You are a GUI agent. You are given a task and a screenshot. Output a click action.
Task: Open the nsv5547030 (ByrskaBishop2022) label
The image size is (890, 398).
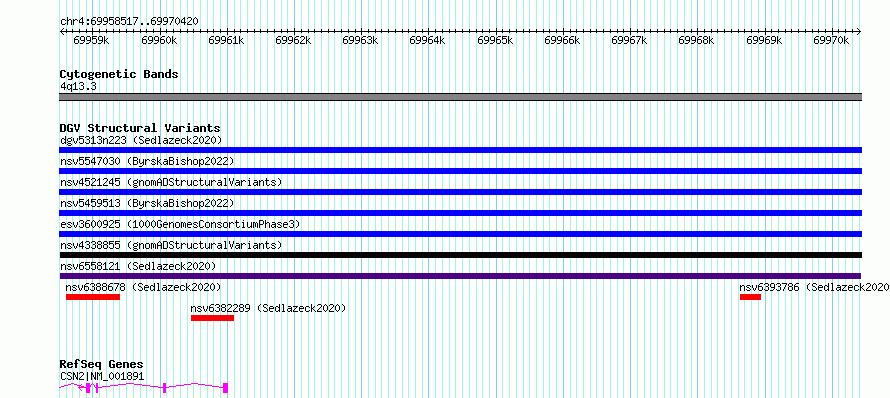(147, 161)
